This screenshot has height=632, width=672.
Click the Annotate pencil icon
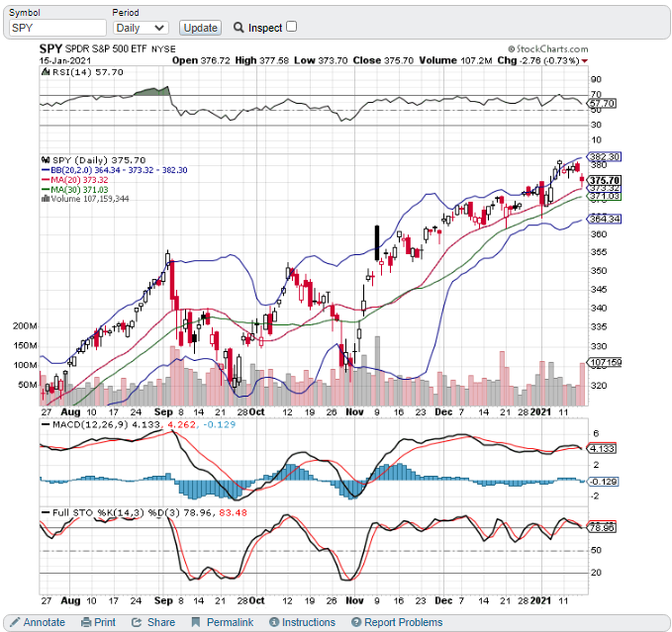click(x=15, y=622)
